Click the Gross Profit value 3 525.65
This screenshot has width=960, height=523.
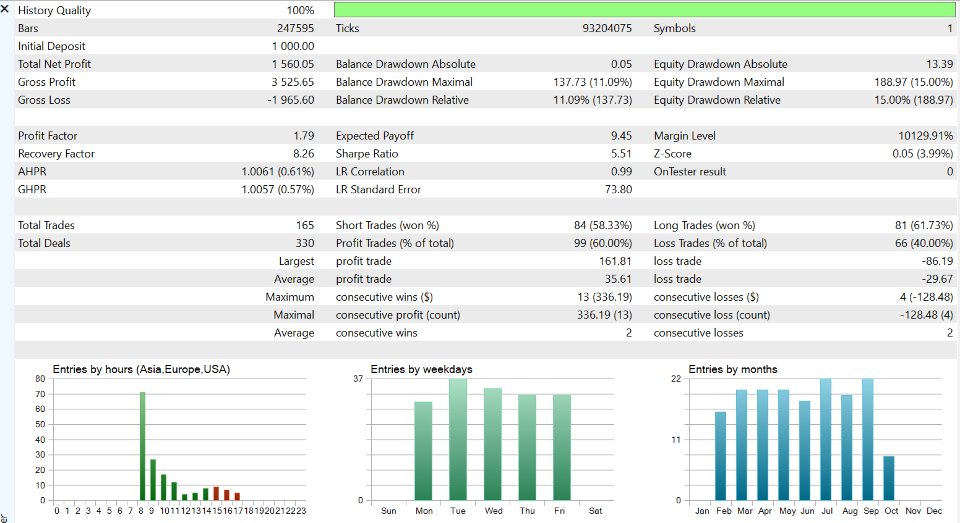[x=293, y=81]
